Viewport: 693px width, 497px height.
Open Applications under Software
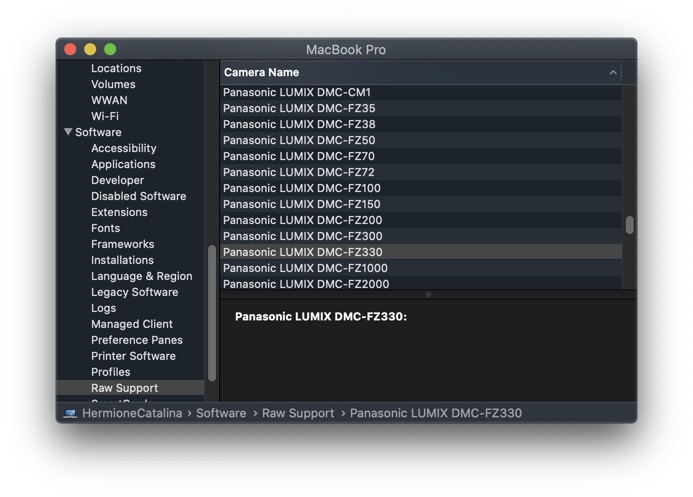(x=123, y=164)
